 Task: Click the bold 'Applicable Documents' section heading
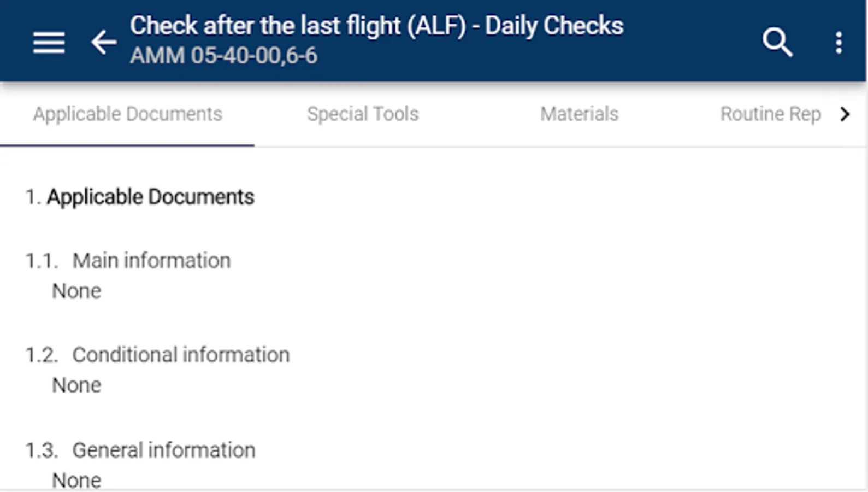pos(150,197)
